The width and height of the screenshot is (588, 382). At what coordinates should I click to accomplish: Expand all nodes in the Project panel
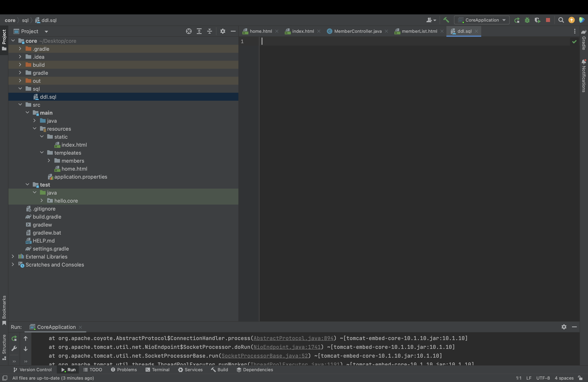coord(199,31)
